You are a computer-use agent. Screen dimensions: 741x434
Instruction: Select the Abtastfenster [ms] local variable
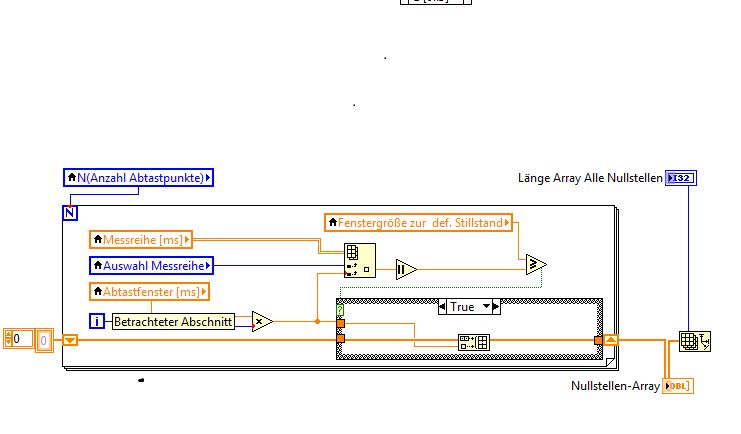(x=149, y=292)
